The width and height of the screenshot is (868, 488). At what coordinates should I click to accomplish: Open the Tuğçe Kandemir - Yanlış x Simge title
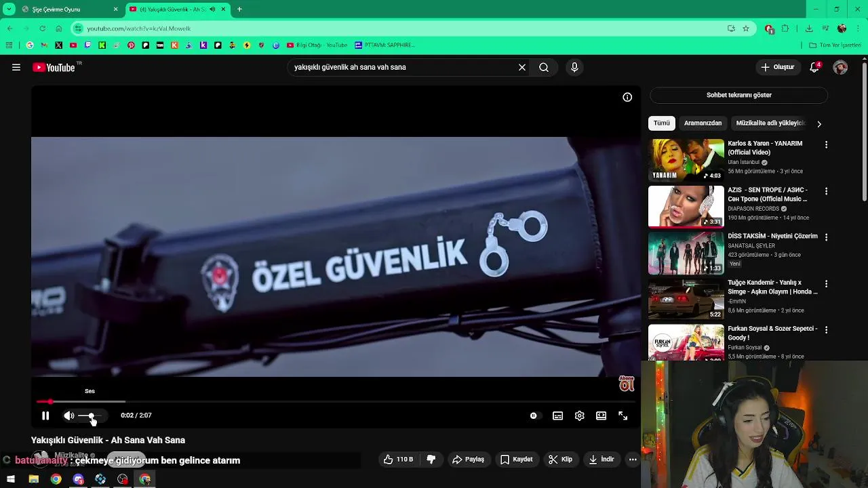pyautogui.click(x=772, y=287)
